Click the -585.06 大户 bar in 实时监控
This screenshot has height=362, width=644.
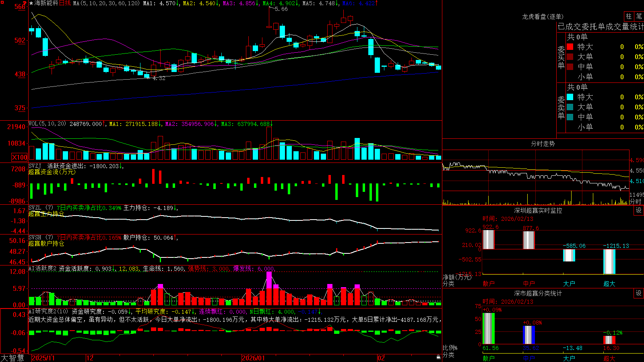point(569,255)
